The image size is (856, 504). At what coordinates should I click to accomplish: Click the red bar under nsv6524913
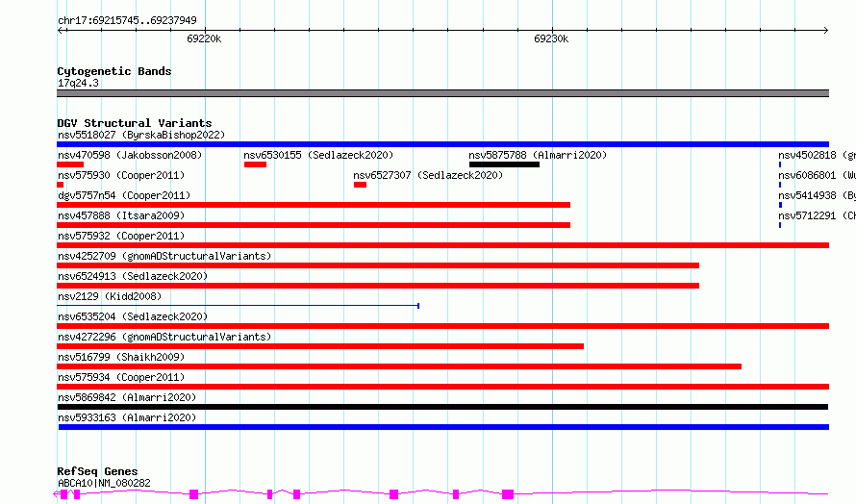(x=378, y=286)
